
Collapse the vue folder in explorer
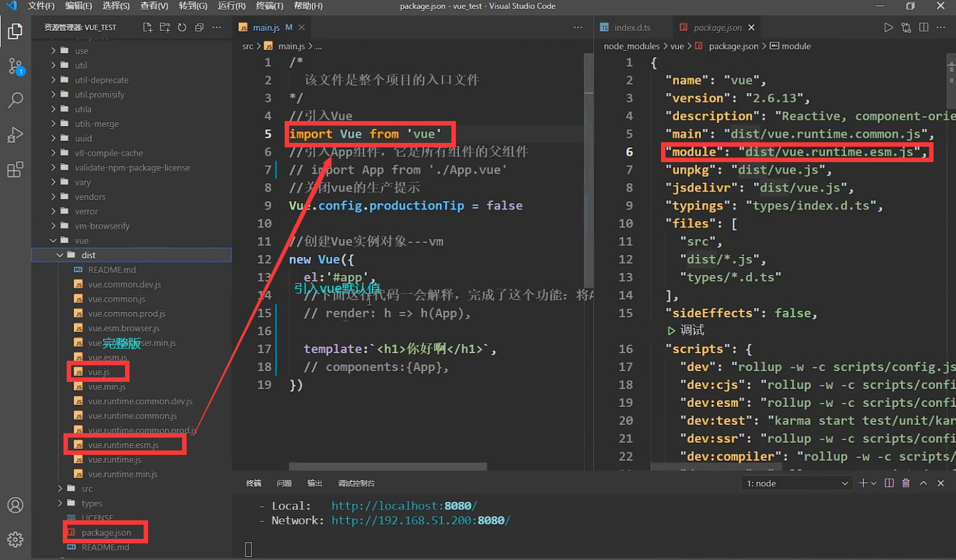pos(53,240)
